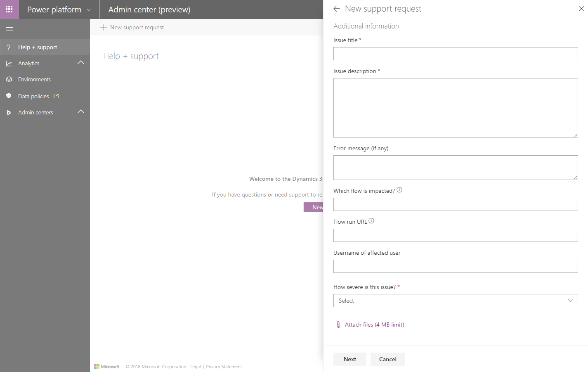The image size is (588, 372).
Task: Open the severity Select dropdown
Action: point(455,301)
